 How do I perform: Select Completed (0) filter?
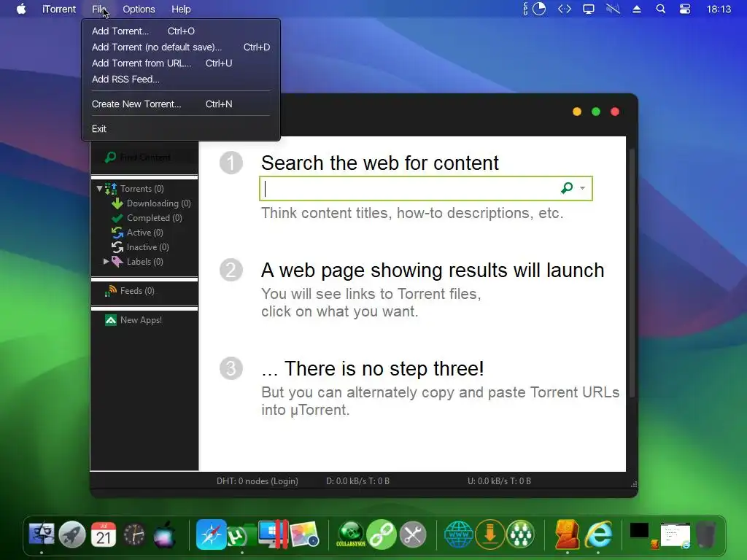click(x=155, y=218)
